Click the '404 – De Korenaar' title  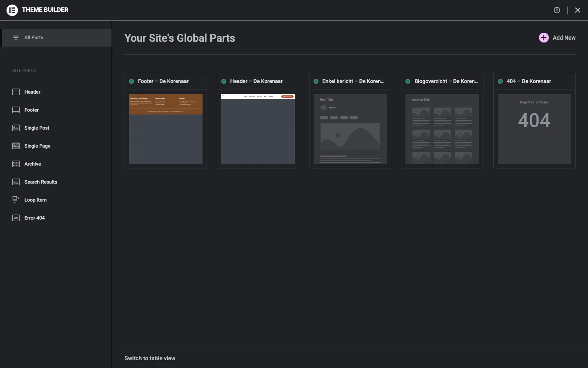pyautogui.click(x=529, y=81)
